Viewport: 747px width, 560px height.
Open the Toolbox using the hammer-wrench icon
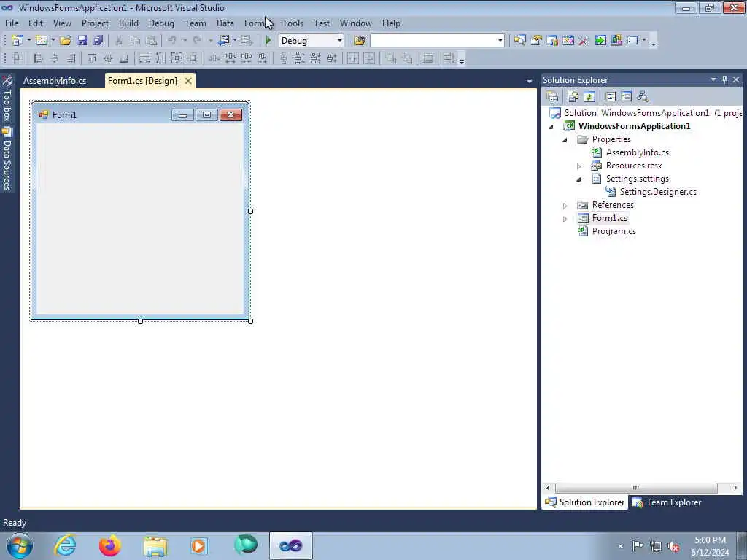[584, 41]
